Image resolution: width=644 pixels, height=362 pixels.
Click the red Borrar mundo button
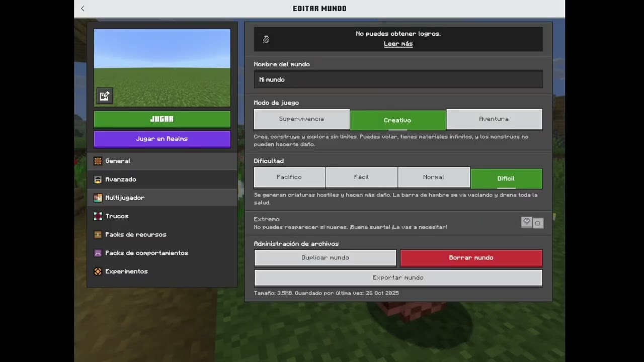[471, 258]
